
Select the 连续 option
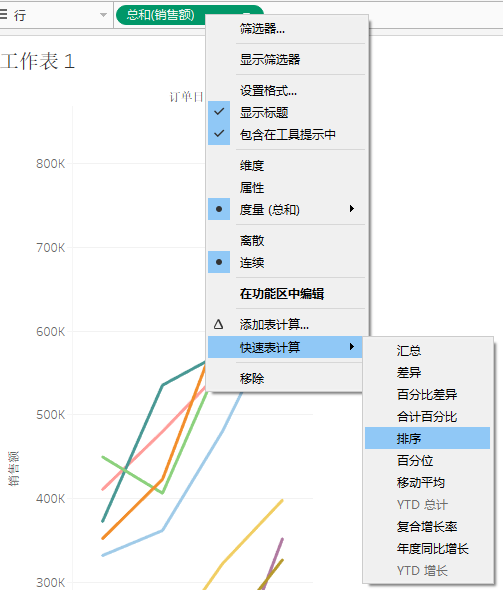[287, 262]
